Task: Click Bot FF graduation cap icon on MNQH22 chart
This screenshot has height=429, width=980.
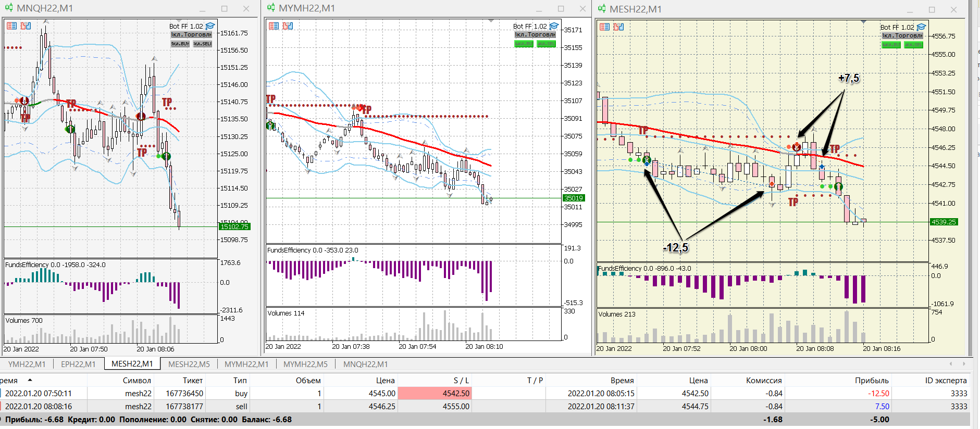Action: [210, 26]
